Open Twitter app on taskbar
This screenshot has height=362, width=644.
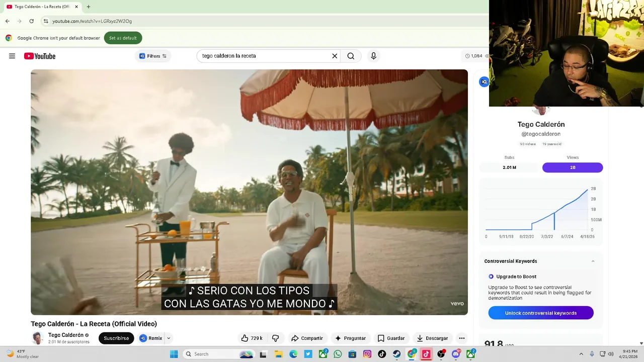308,354
